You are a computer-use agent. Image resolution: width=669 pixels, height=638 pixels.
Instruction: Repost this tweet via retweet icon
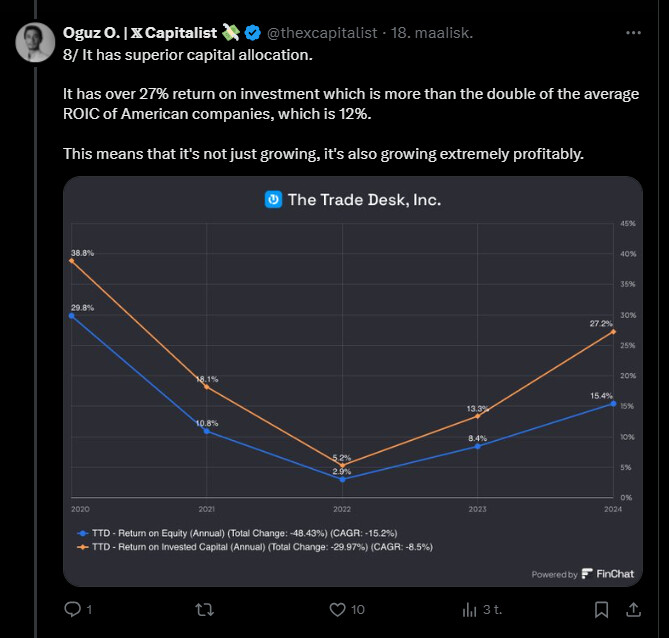[204, 609]
